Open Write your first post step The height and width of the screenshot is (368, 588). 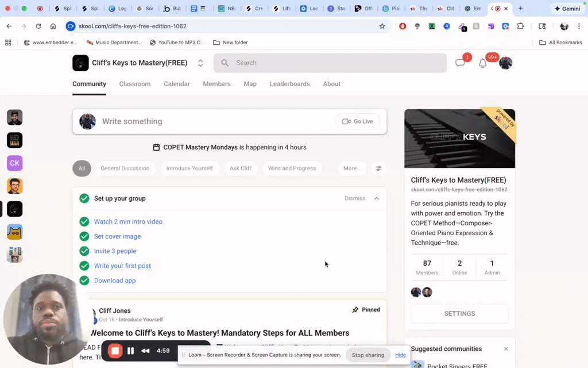tap(122, 266)
